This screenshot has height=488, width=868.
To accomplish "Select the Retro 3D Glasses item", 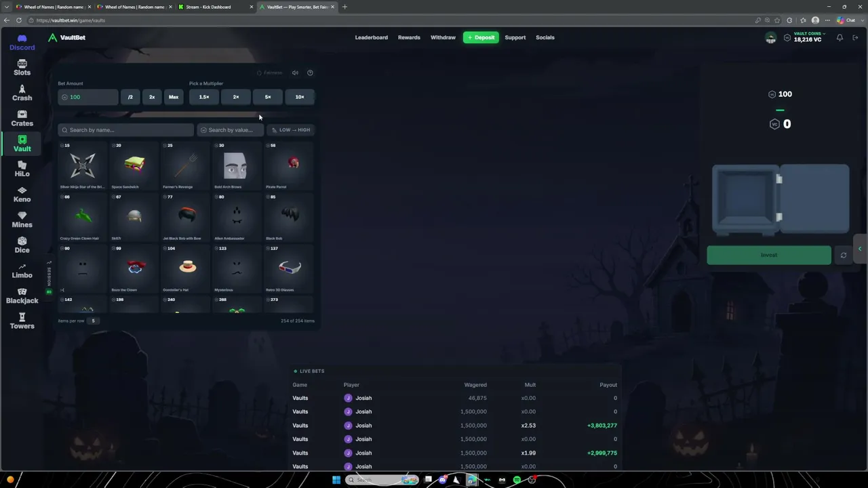I will (290, 270).
